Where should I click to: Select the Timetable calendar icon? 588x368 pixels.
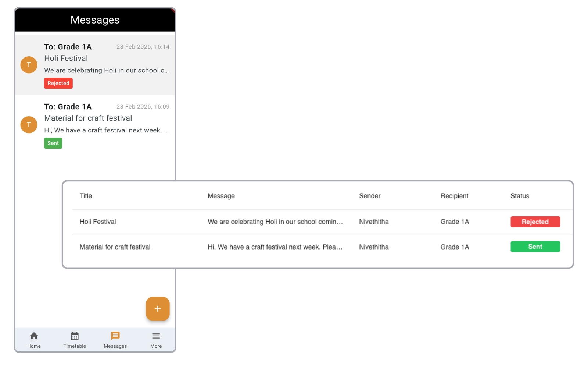tap(75, 336)
